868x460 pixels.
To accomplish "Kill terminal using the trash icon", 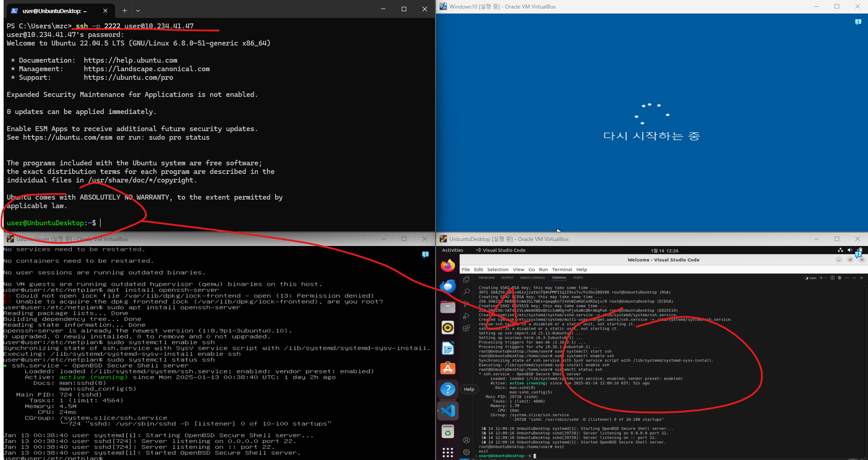I will [839, 278].
